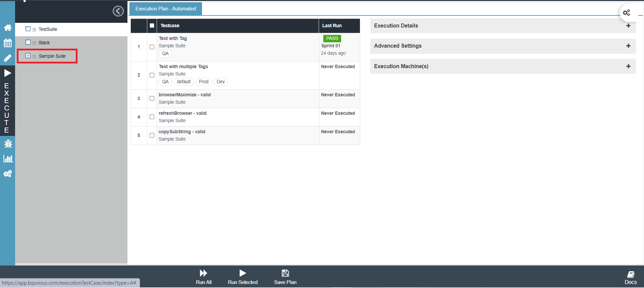Select the Execute play sidebar icon

point(8,73)
